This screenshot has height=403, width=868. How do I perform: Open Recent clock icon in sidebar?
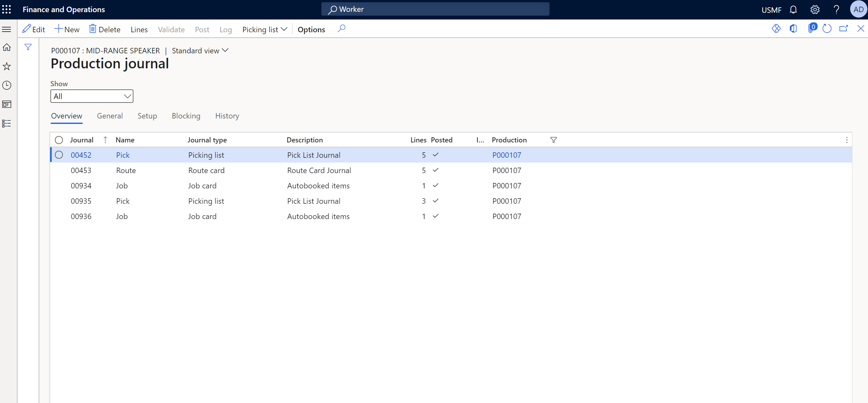pos(7,85)
